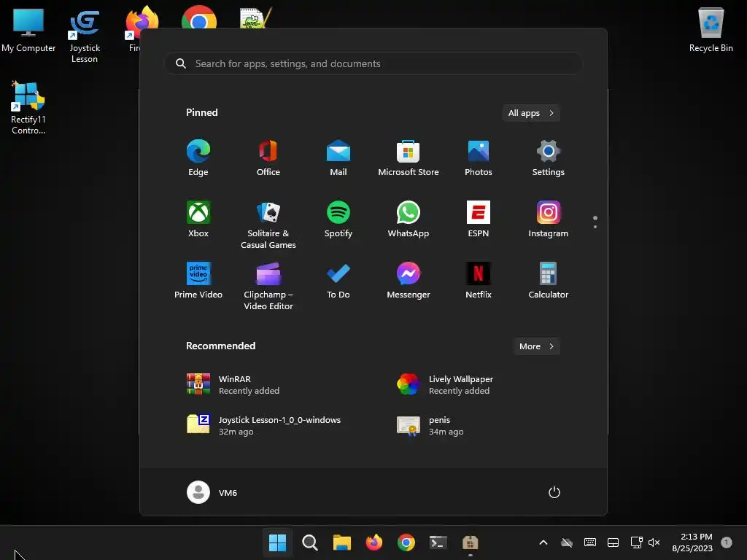Open Clipchamp Video Editor
The image size is (747, 560).
click(268, 287)
